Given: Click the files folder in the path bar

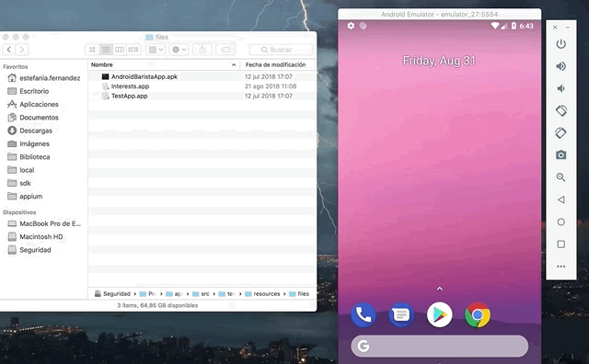Looking at the screenshot, I should (x=299, y=294).
